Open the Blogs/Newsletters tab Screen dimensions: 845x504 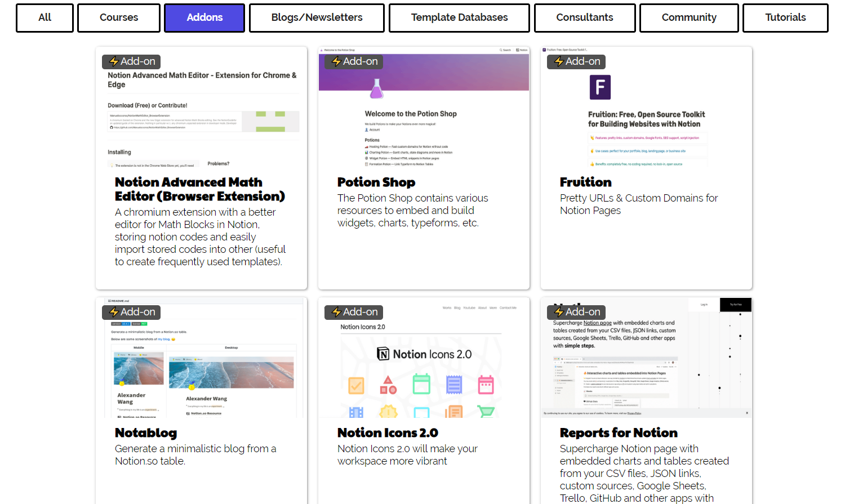click(317, 18)
